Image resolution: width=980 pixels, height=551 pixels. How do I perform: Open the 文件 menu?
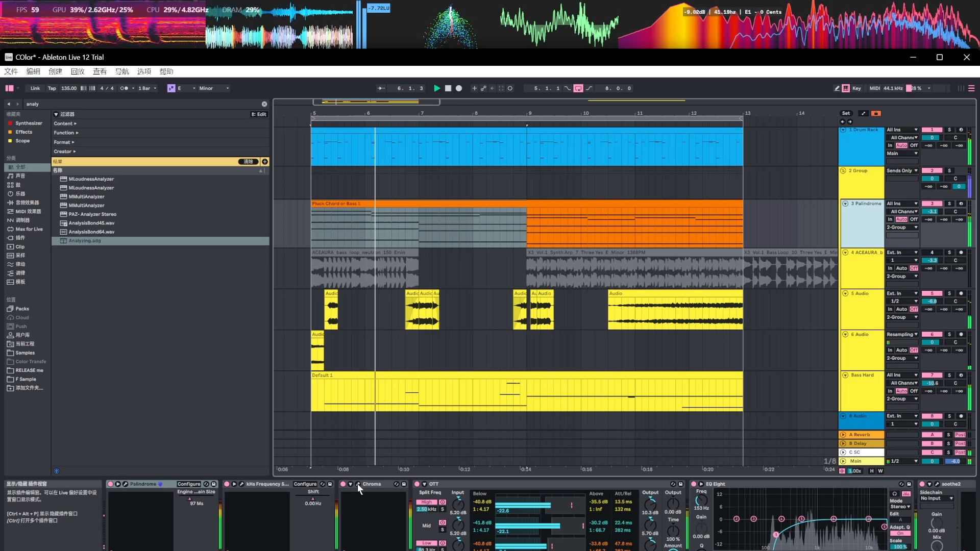click(x=11, y=71)
